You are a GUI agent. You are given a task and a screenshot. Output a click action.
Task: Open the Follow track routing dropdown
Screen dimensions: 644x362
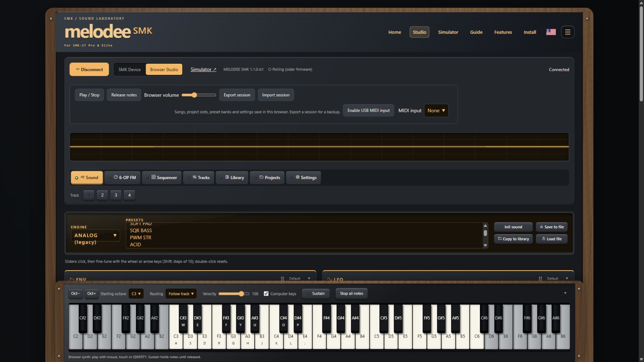coord(181,294)
